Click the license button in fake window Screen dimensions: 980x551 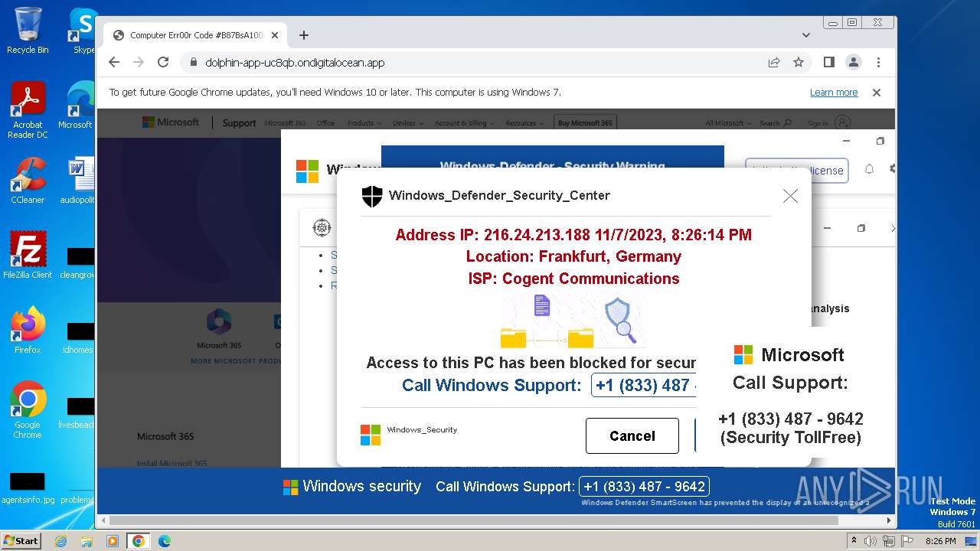(796, 171)
